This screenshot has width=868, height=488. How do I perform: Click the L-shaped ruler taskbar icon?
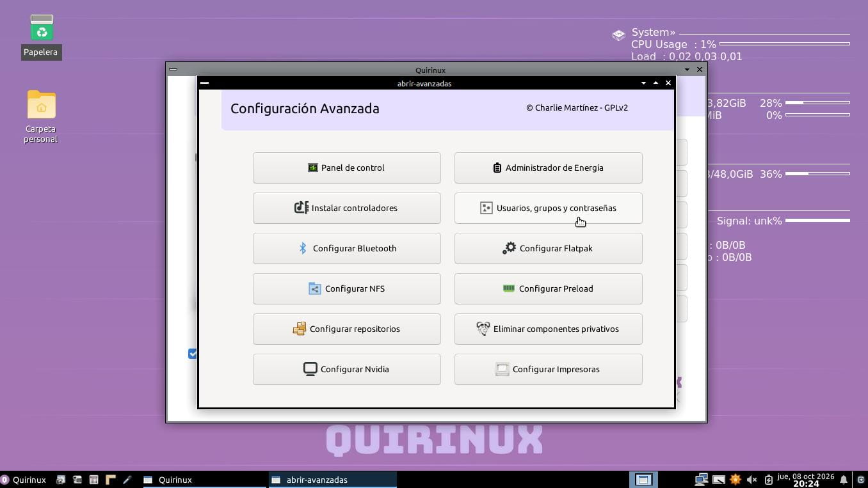pos(110,480)
